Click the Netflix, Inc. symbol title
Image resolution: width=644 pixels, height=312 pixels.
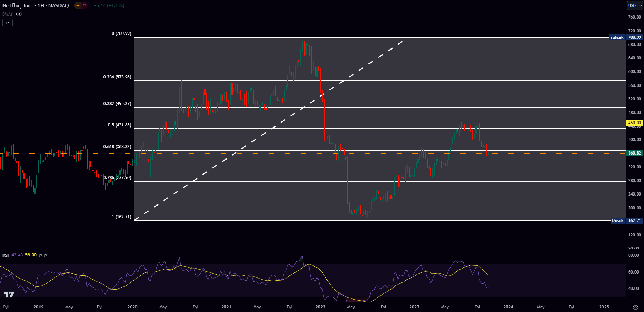[x=17, y=6]
